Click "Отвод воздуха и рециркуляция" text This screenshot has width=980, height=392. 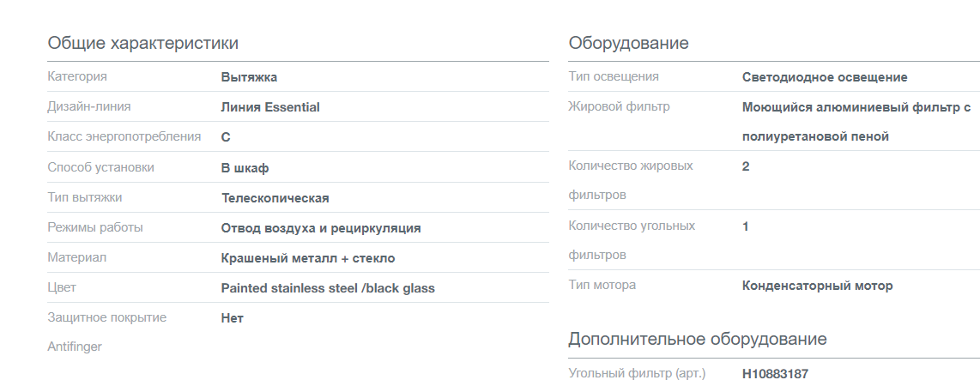coord(321,228)
